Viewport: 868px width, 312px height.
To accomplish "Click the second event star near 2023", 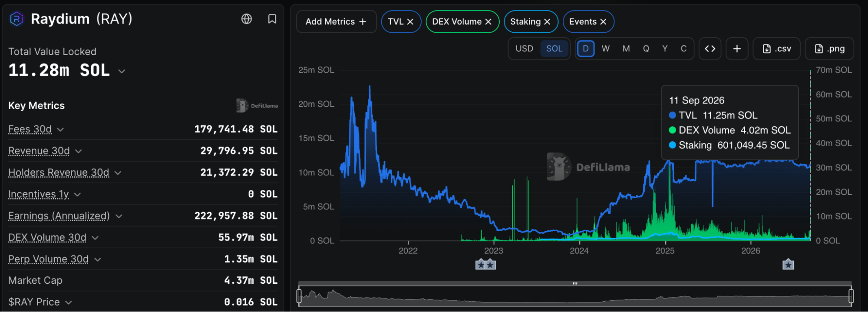I will [x=490, y=265].
